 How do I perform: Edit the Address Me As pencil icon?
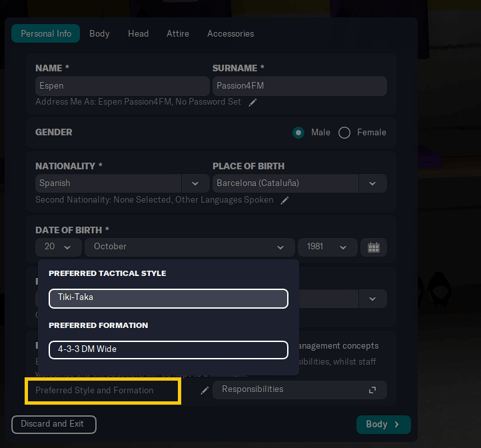point(252,103)
